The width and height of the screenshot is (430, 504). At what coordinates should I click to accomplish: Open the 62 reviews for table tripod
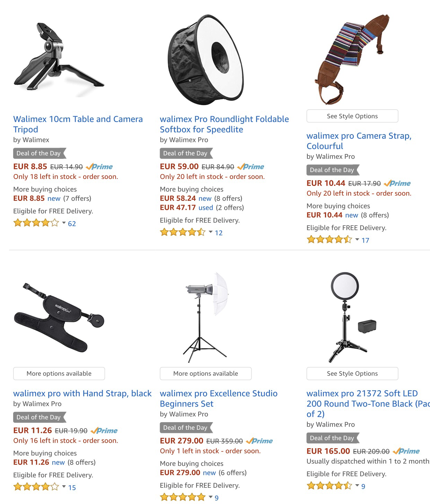coord(72,224)
